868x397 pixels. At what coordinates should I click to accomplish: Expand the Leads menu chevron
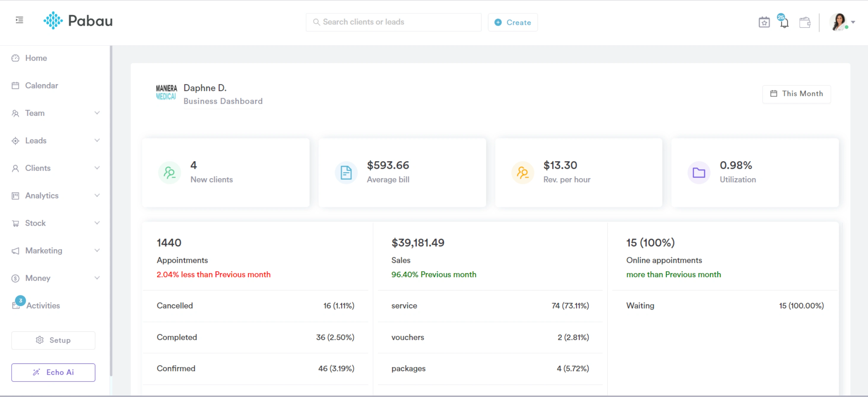97,140
